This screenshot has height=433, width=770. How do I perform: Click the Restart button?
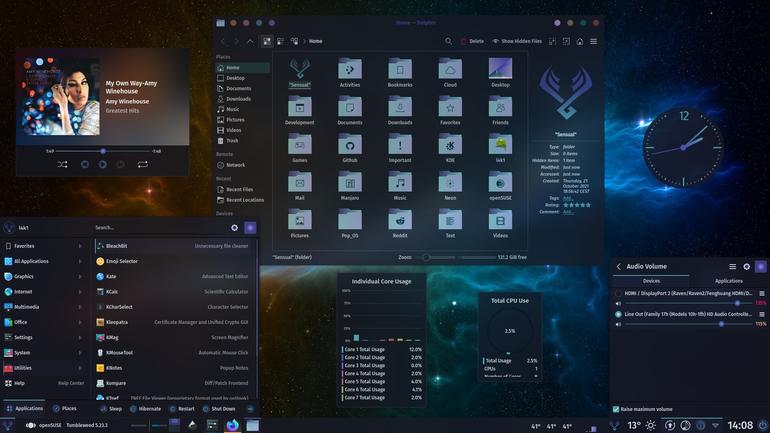point(182,408)
